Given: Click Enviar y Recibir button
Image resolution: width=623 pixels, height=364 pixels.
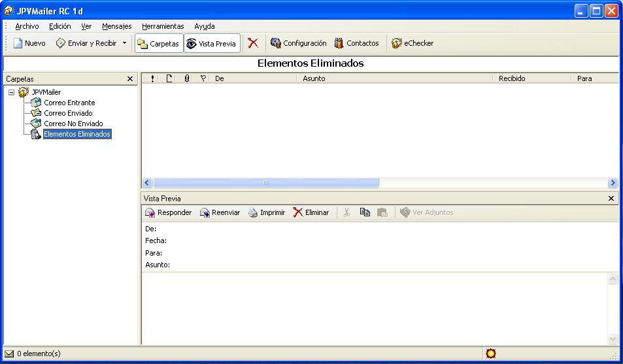Looking at the screenshot, I should 86,43.
